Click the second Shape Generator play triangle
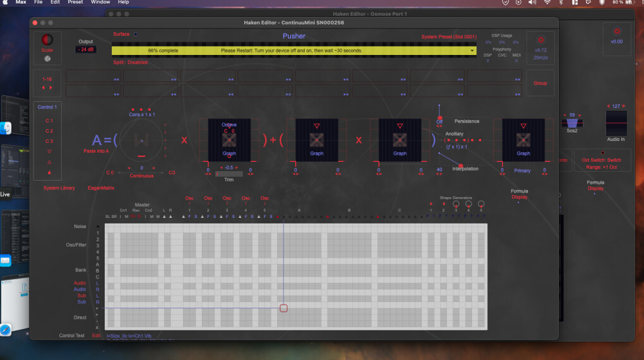This screenshot has width=644, height=360. coord(444,204)
